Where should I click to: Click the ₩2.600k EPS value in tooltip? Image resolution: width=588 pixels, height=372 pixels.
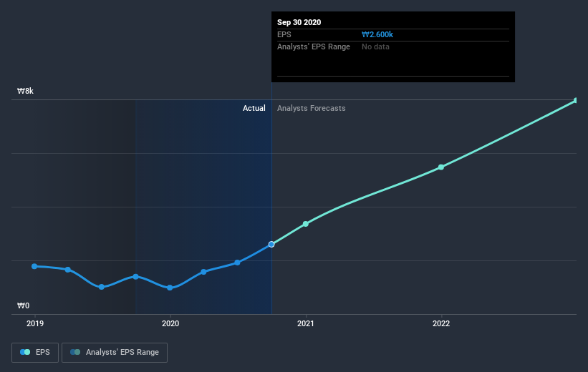pos(377,34)
